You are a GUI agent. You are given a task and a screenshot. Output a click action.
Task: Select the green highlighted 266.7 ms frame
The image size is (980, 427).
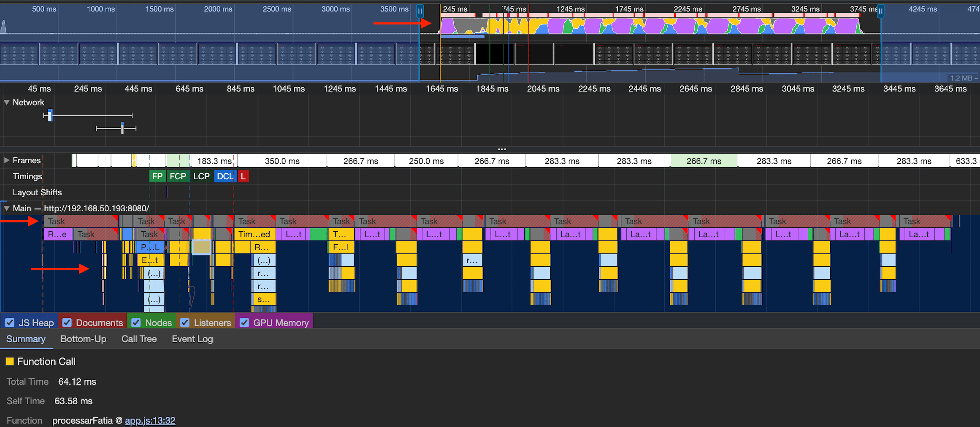pyautogui.click(x=704, y=161)
